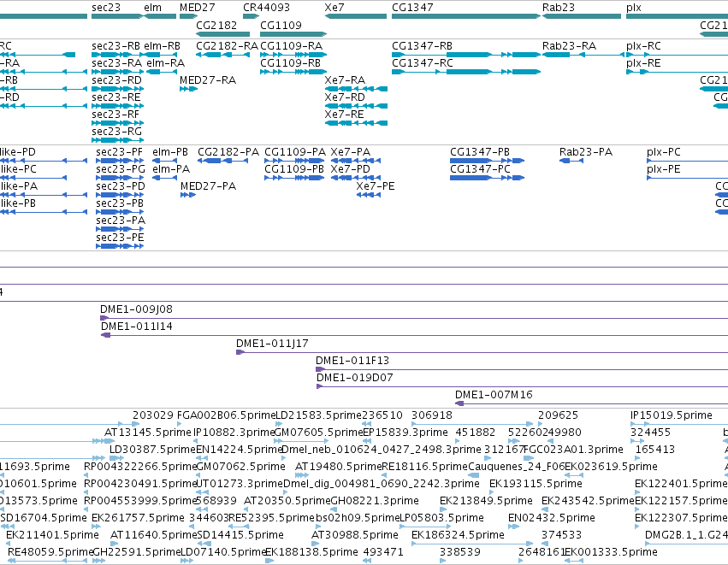Select the Xe7 gene bar

tap(356, 16)
